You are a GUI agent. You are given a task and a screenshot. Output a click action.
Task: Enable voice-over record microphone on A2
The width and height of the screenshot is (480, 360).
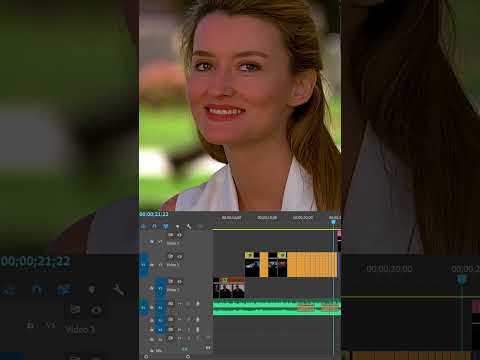click(198, 319)
